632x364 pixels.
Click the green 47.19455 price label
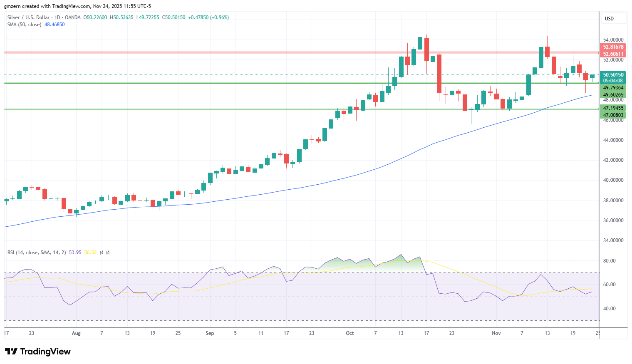[613, 108]
